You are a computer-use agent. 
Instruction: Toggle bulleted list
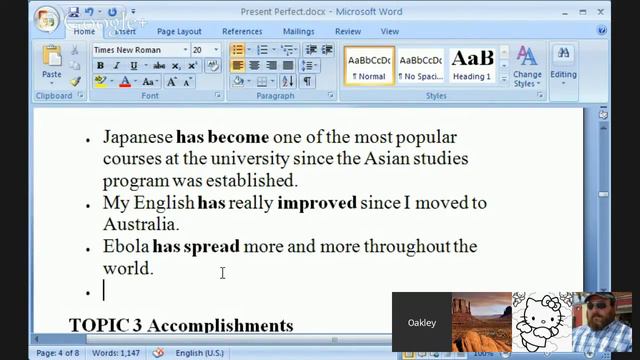point(238,50)
